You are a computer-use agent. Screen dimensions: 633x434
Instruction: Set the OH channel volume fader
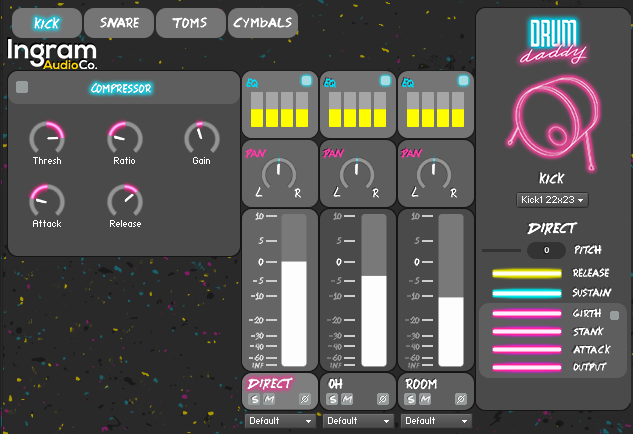tap(374, 290)
